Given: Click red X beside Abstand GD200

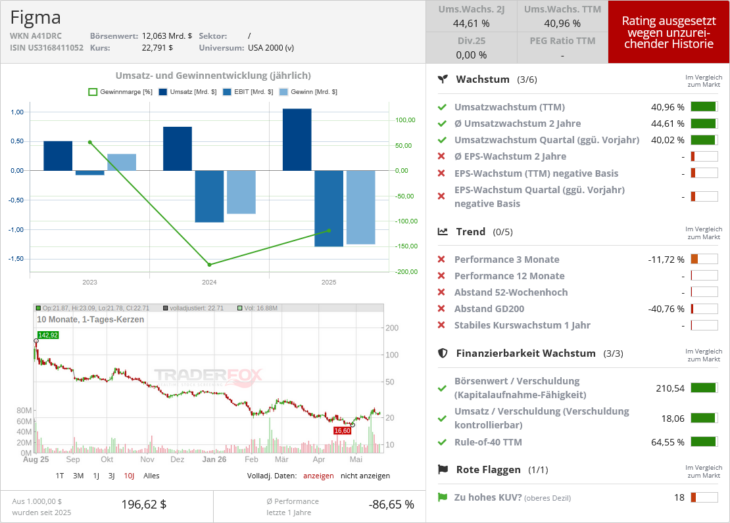Looking at the screenshot, I should pyautogui.click(x=441, y=308).
